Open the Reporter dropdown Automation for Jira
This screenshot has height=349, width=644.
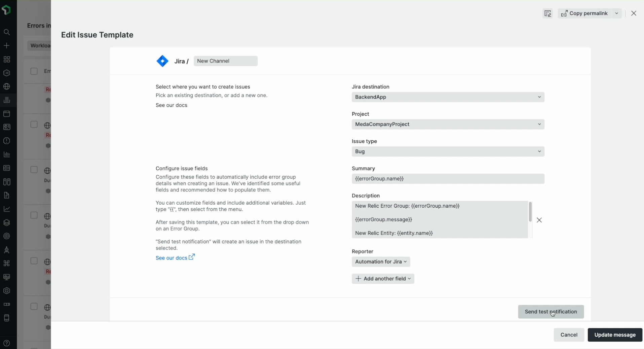tap(381, 262)
